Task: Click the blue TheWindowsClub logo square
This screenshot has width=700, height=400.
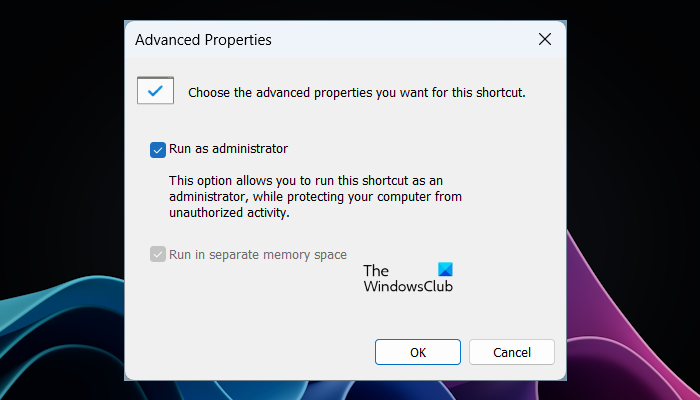Action: tap(445, 270)
